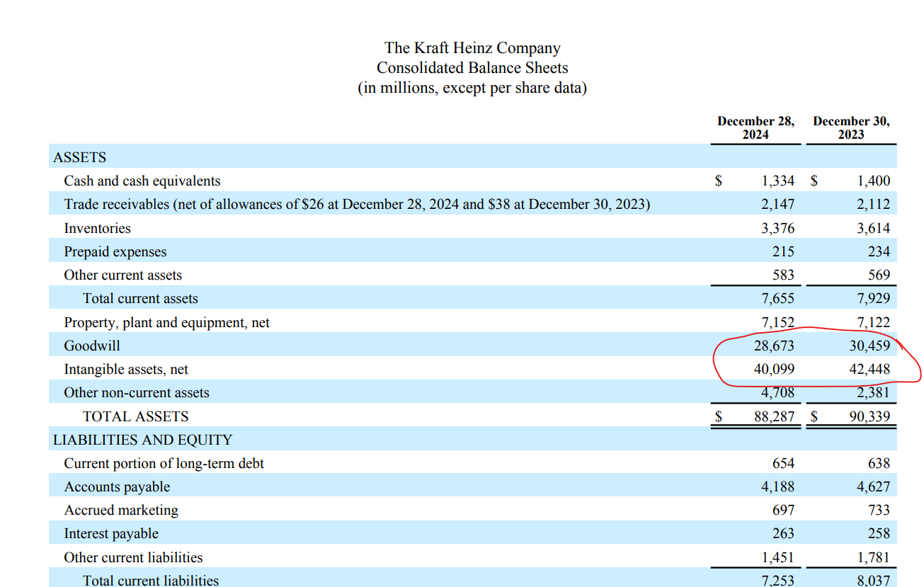
Task: Click the 'Other non-current assets' row label
Action: click(137, 392)
